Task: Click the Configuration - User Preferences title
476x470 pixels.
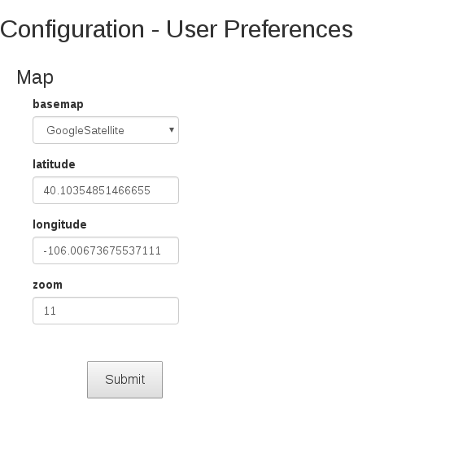Action: (177, 29)
